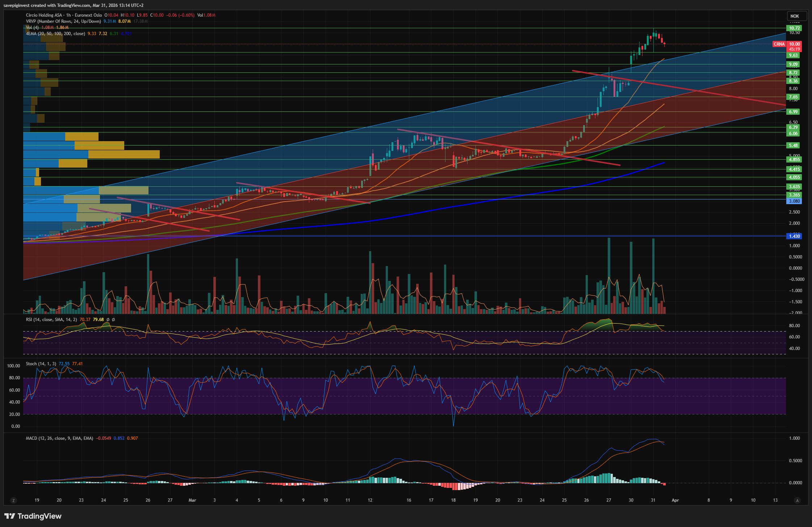Open the Stoch (14, 1, 3) legend

tap(41, 364)
